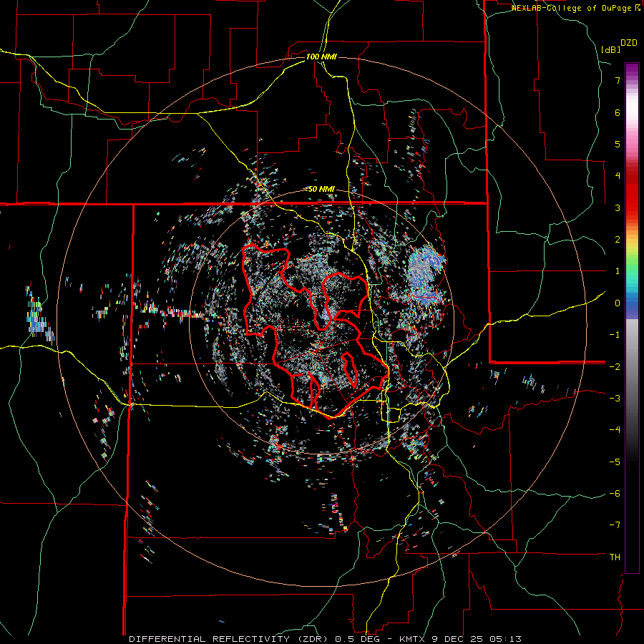Click the 0 value on the color scale
The height and width of the screenshot is (644, 644).
[618, 303]
